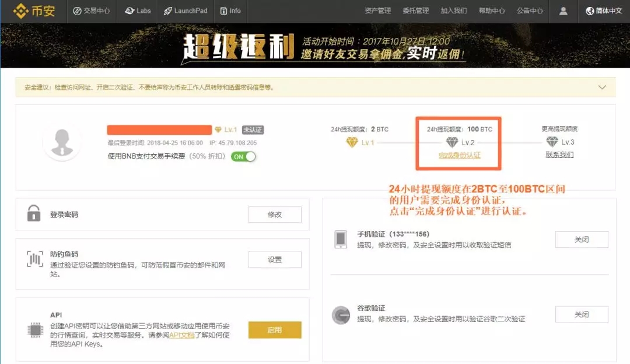This screenshot has width=630, height=364.
Task: Click the 未认证 unverified badge
Action: 253,129
